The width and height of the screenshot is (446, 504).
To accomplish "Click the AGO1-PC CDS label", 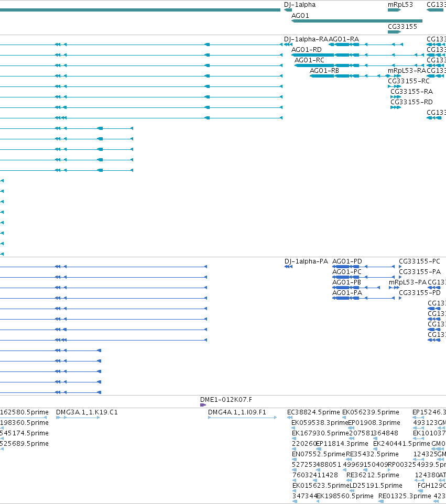I will point(346,271).
